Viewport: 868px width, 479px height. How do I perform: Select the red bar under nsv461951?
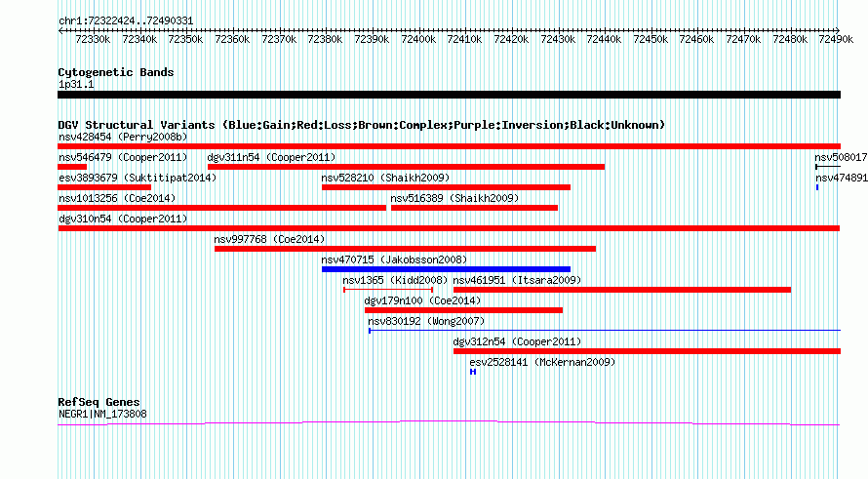click(x=621, y=290)
